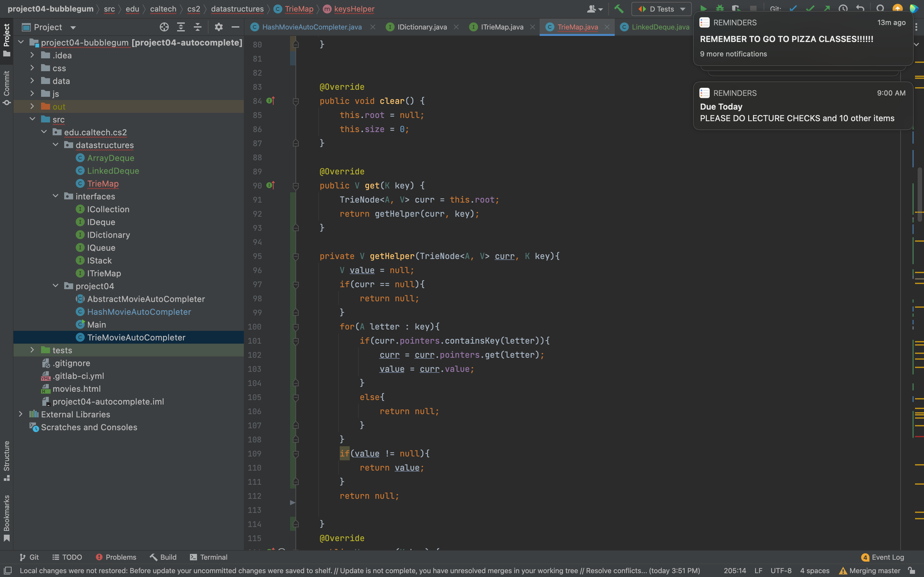Toggle fold marker at clear() line 84
The image size is (924, 577).
click(295, 101)
